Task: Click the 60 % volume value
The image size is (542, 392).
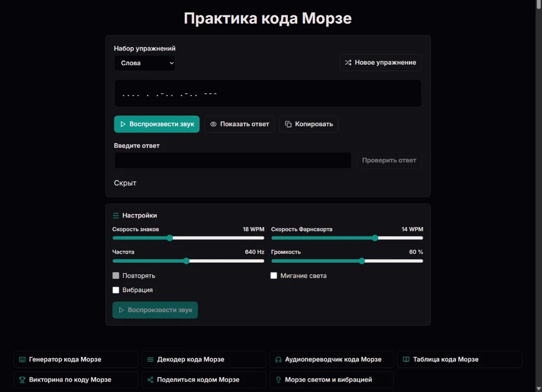Action: (x=416, y=252)
